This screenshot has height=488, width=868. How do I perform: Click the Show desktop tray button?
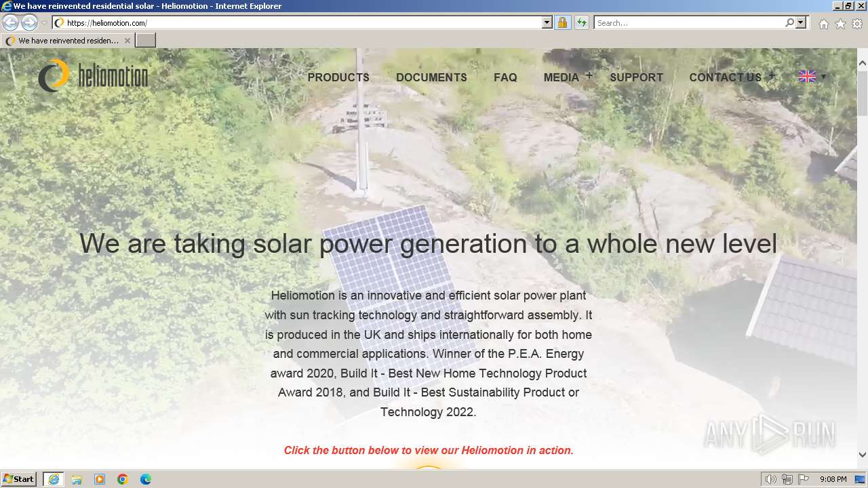pyautogui.click(x=861, y=479)
